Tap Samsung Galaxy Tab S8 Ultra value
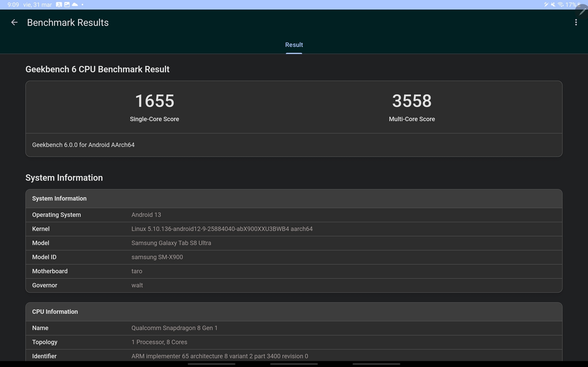 pos(171,243)
